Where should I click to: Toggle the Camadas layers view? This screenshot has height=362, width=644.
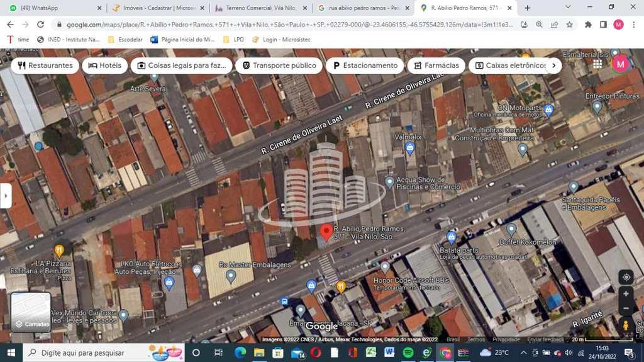[x=31, y=312]
